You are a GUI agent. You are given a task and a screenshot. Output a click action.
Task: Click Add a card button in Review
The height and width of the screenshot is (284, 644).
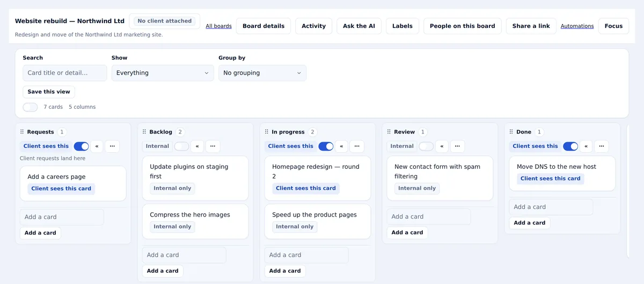coord(407,233)
